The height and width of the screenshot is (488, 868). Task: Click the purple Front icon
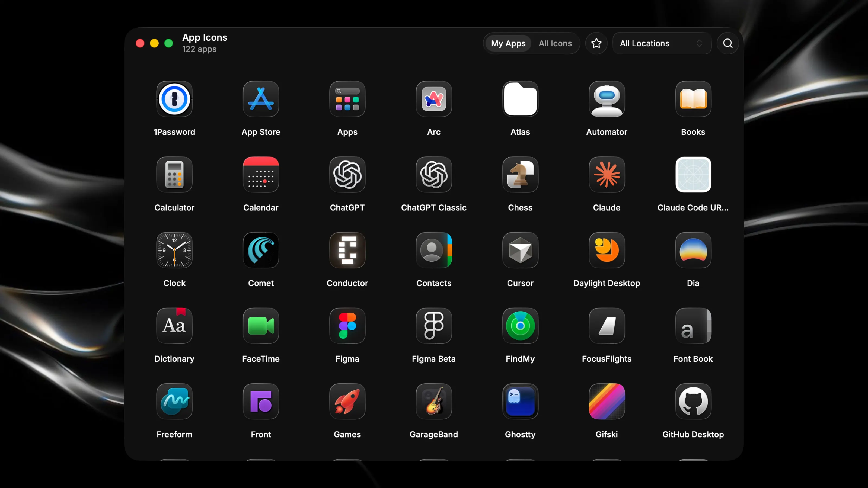coord(261,402)
